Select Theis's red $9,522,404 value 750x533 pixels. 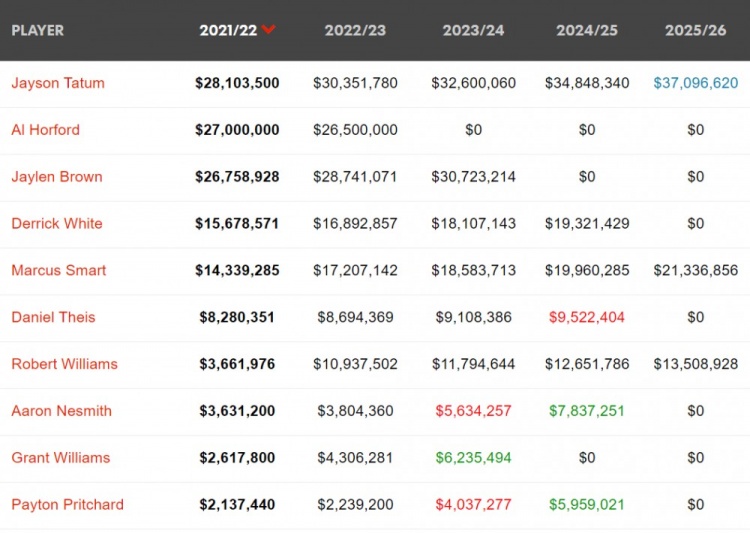[x=587, y=318]
